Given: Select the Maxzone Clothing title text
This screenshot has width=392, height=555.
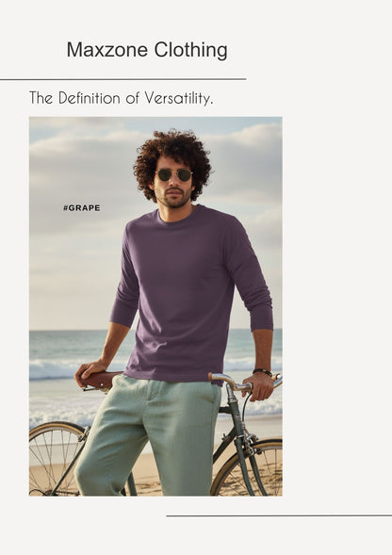Looking at the screenshot, I should click(147, 50).
